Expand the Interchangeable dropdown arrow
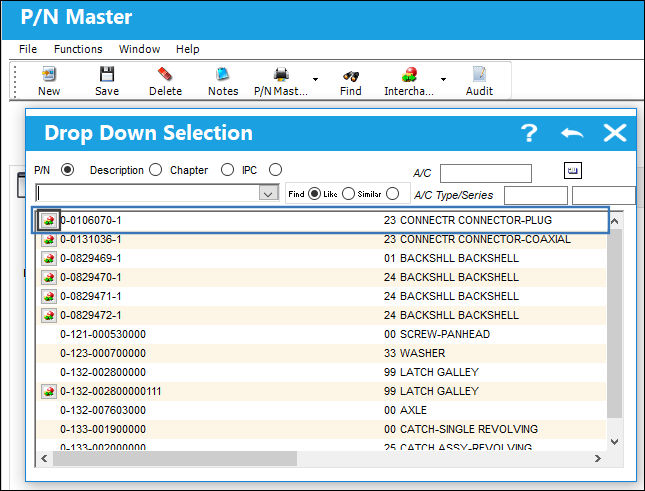This screenshot has height=491, width=645. click(x=443, y=79)
